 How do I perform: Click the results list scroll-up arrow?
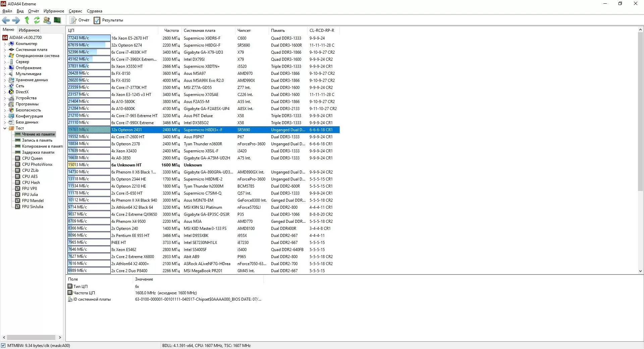[x=640, y=30]
